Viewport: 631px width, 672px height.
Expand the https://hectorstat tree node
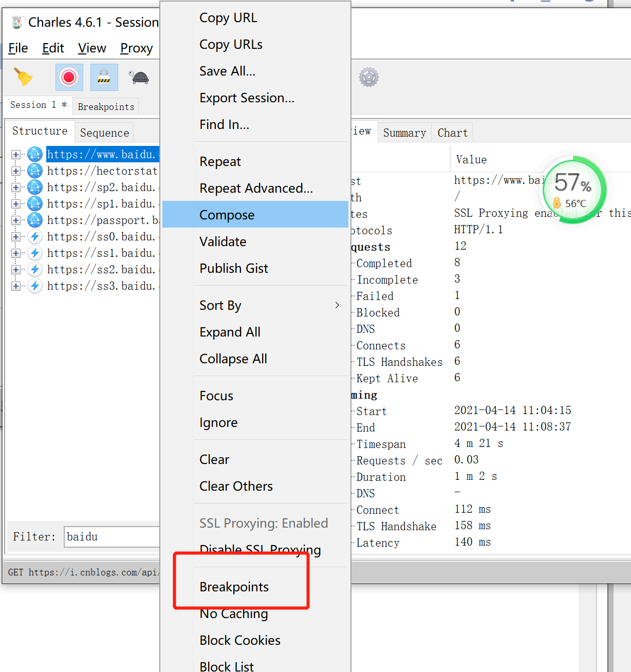(16, 171)
